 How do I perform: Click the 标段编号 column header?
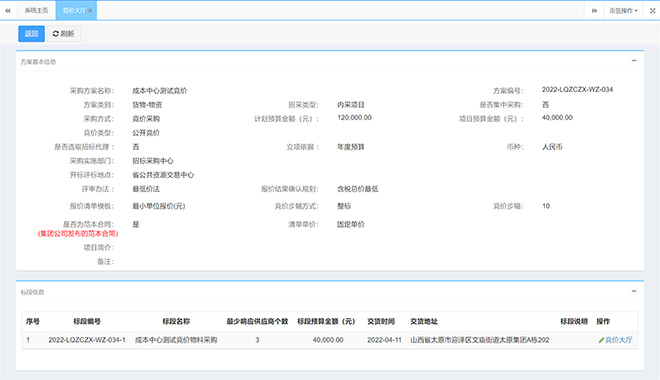[87, 322]
